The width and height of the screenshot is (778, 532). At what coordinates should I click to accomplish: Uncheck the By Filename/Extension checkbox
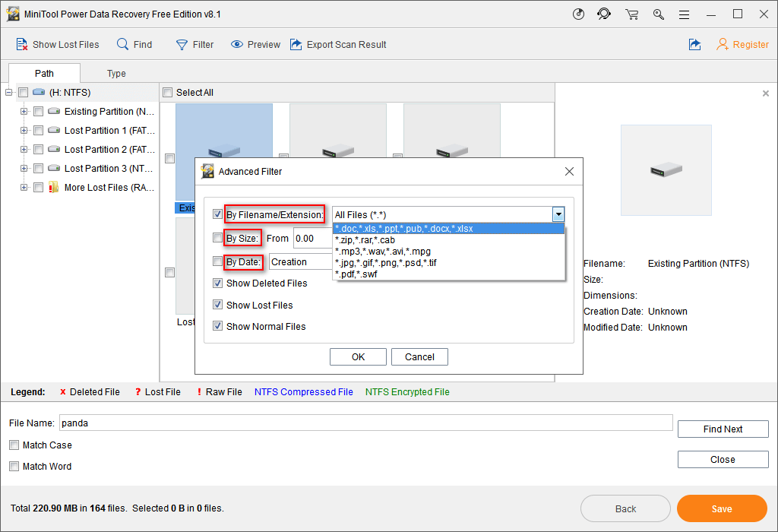click(218, 214)
